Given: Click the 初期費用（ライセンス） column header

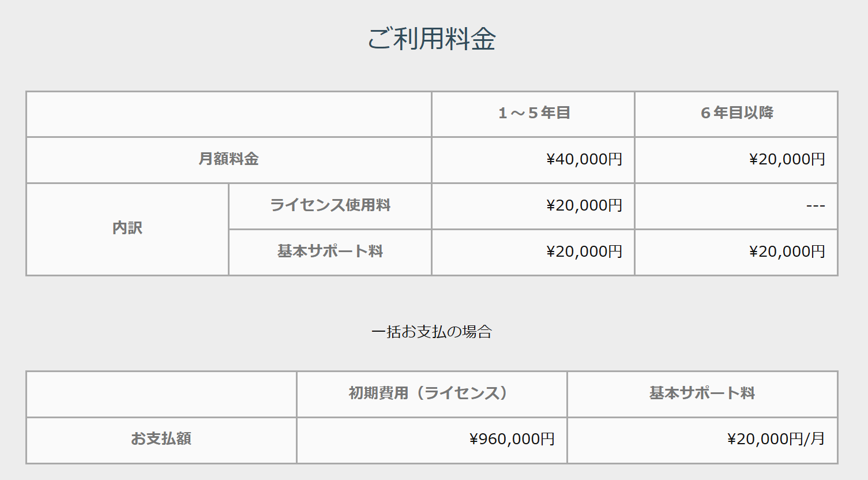Looking at the screenshot, I should [x=428, y=393].
